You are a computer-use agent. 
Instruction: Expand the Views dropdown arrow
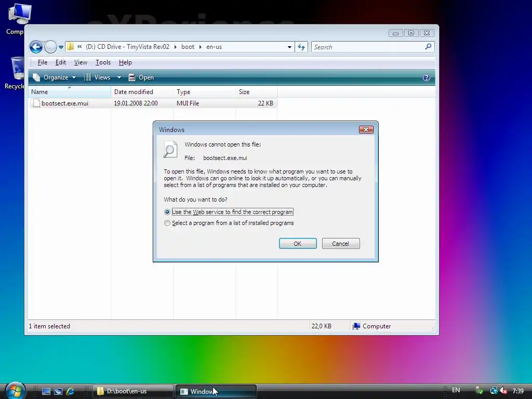click(x=119, y=78)
